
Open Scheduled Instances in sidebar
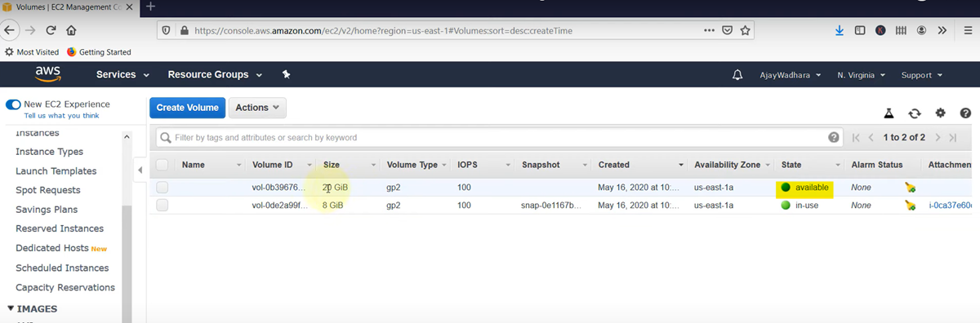pos(62,268)
